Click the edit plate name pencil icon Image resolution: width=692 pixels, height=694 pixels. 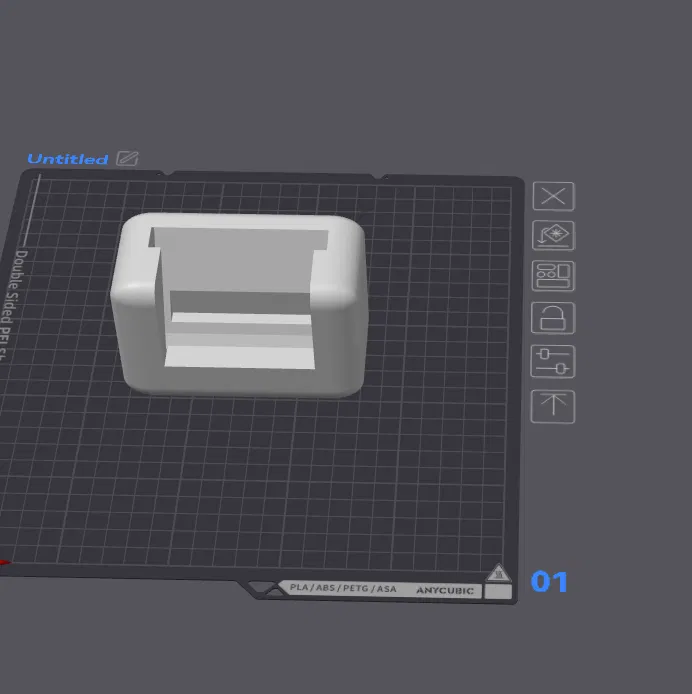click(128, 158)
